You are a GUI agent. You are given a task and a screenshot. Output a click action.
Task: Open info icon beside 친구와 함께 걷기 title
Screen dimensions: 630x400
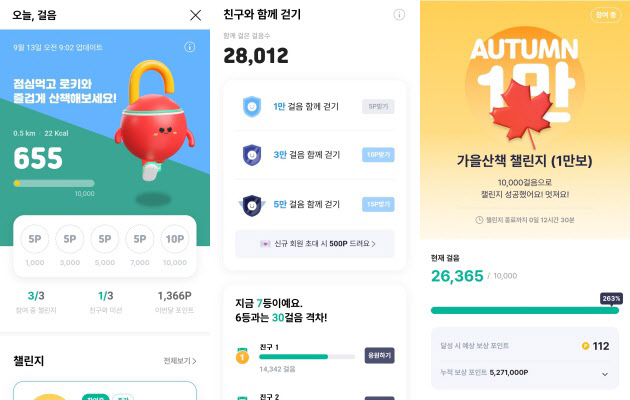pos(399,15)
